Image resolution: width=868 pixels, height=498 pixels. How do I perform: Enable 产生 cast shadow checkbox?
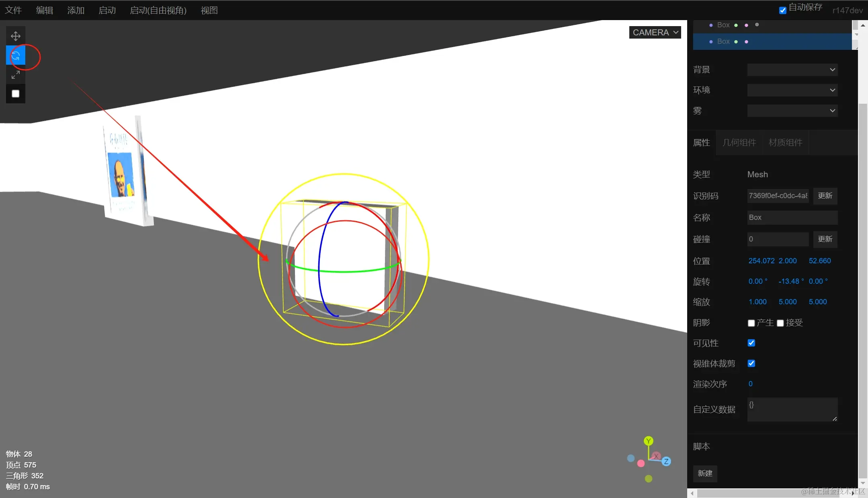(751, 323)
